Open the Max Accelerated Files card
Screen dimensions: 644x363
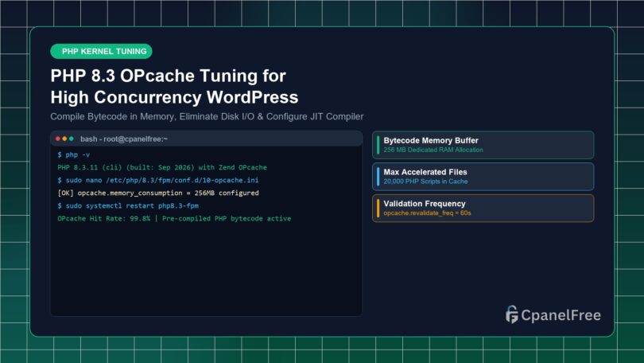point(483,177)
